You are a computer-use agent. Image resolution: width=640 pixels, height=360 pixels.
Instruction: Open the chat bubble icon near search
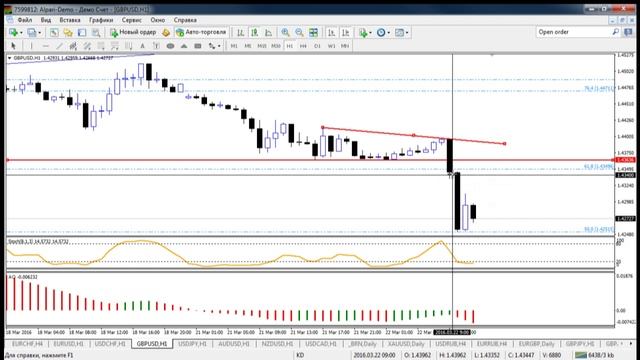point(628,32)
